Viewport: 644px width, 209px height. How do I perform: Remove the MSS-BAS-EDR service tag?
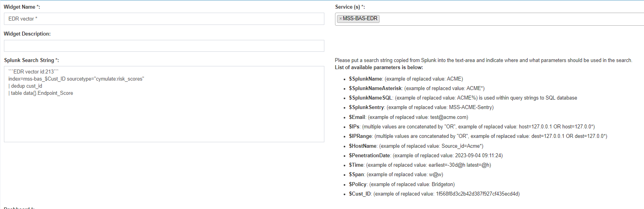click(x=341, y=19)
